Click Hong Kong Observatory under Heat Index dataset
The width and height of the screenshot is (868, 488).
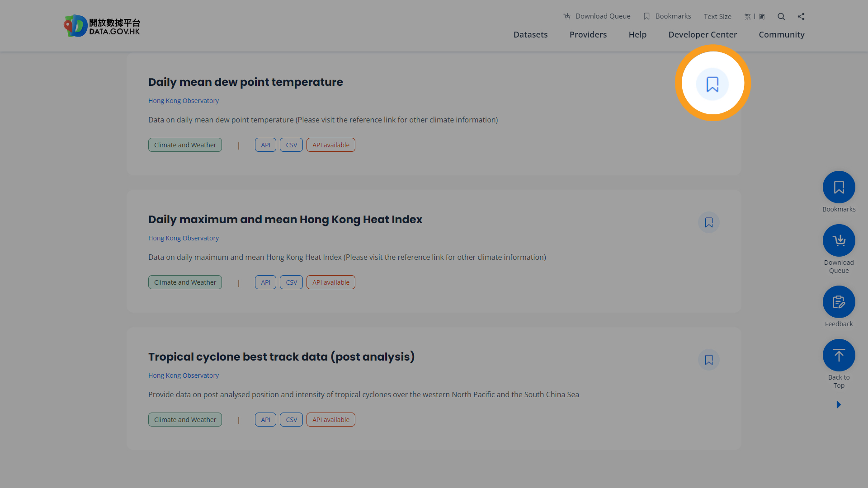[184, 238]
